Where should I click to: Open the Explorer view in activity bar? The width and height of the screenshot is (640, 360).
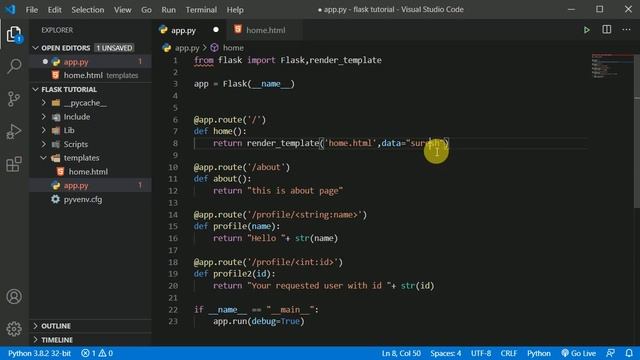[14, 34]
